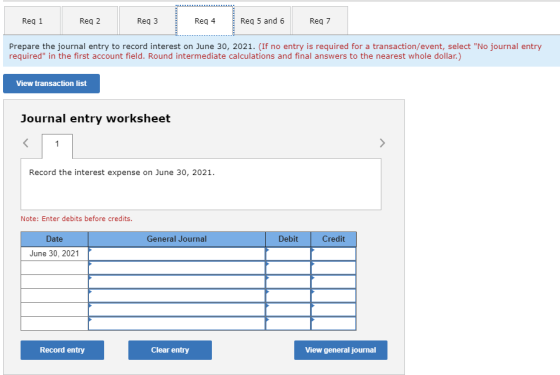Open first row General Journal account dropdown
Image resolution: width=560 pixels, height=375 pixels.
(x=177, y=254)
